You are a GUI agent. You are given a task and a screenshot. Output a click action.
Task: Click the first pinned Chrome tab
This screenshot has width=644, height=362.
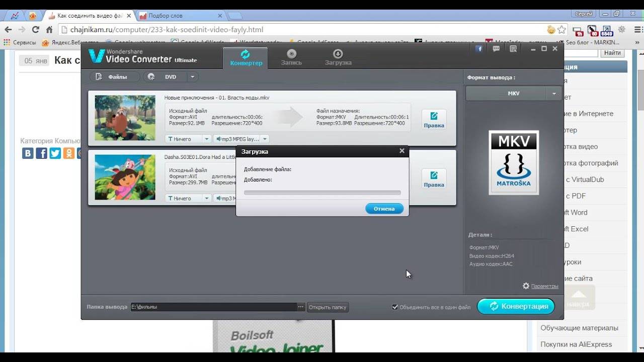pyautogui.click(x=15, y=16)
